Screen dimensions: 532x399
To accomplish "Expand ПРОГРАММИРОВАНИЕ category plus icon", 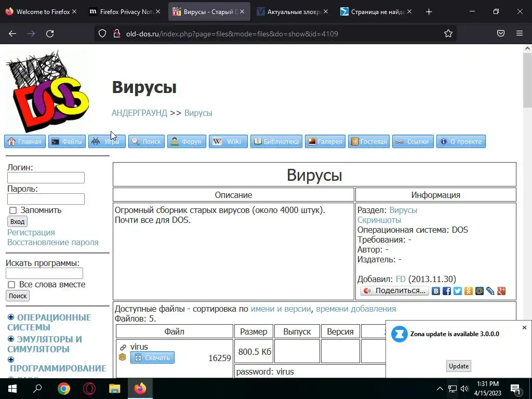I will [x=11, y=360].
